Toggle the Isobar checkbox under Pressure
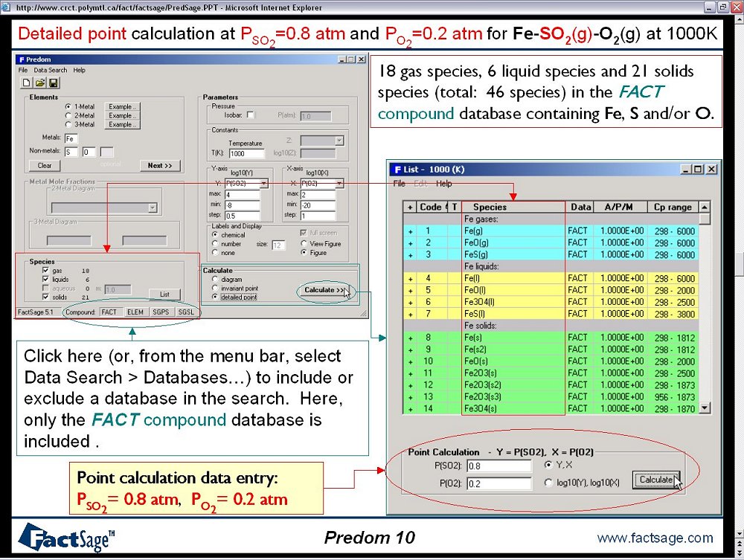The image size is (744, 560). click(x=251, y=115)
